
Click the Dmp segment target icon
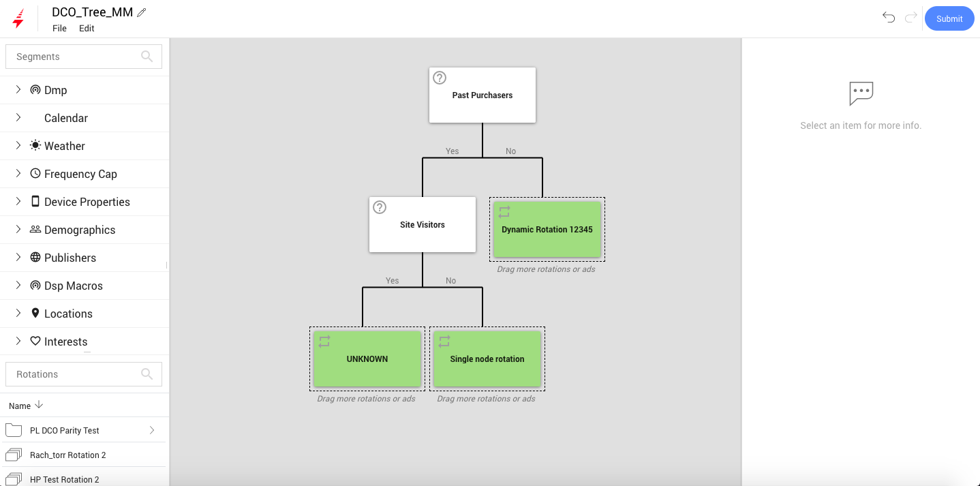tap(34, 89)
